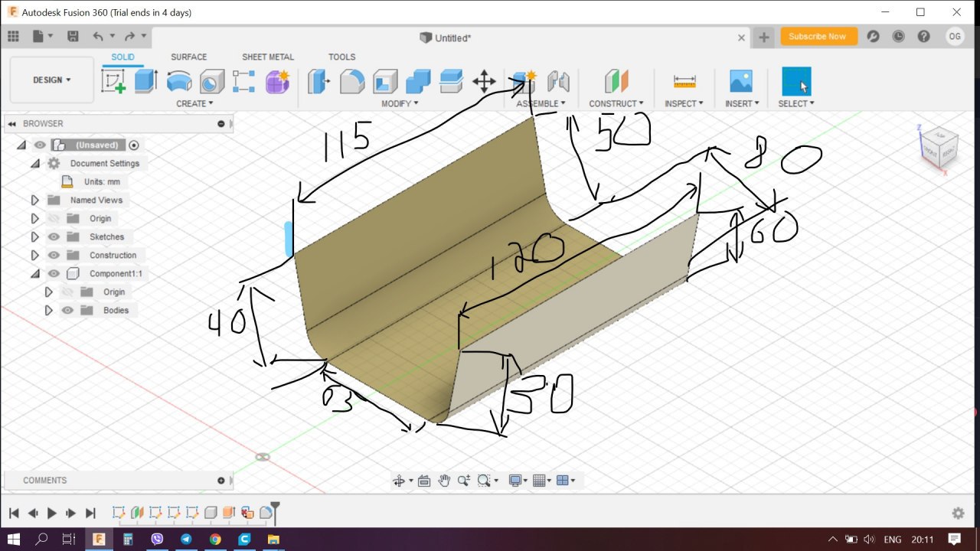Click the Midplane construct icon
This screenshot has width=980, height=551.
(x=616, y=81)
